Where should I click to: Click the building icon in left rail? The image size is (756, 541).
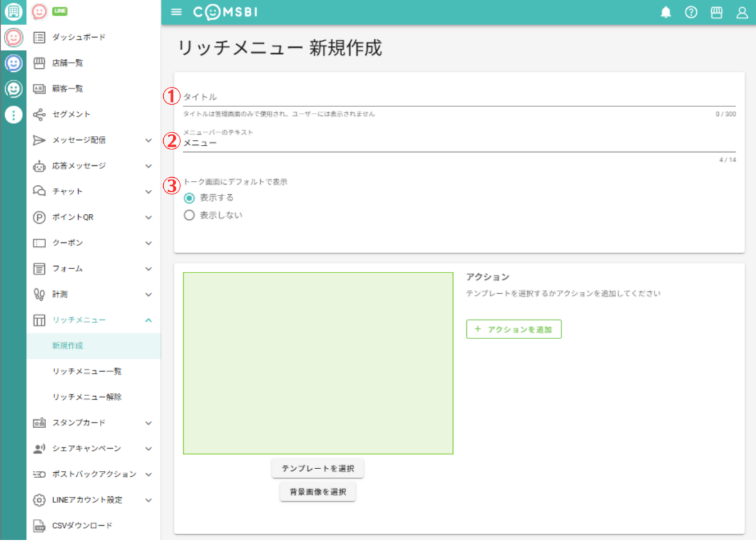point(13,12)
